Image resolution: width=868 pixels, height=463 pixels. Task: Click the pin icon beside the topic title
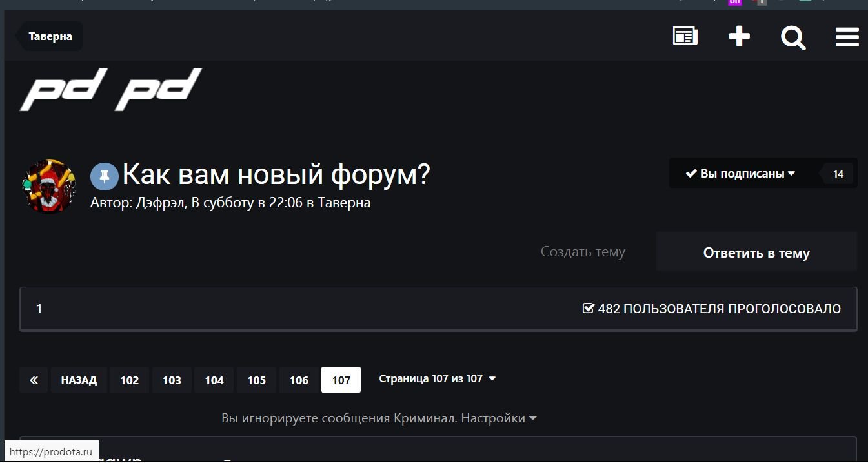105,175
